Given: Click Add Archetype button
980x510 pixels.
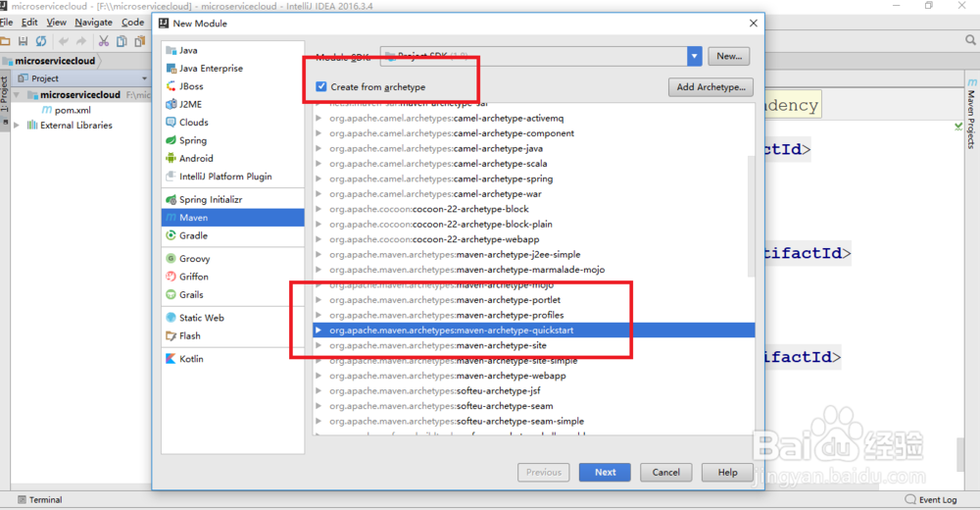Looking at the screenshot, I should [710, 87].
